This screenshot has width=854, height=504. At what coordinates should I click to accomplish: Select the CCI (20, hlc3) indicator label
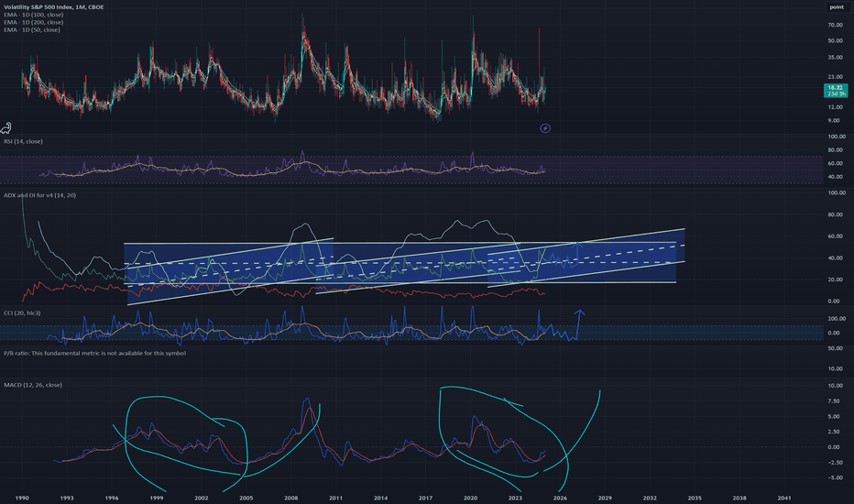point(22,312)
